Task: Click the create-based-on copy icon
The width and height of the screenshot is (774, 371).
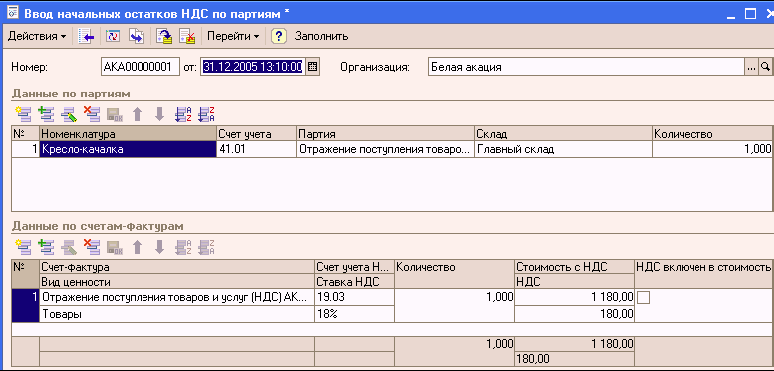Action: [x=136, y=36]
